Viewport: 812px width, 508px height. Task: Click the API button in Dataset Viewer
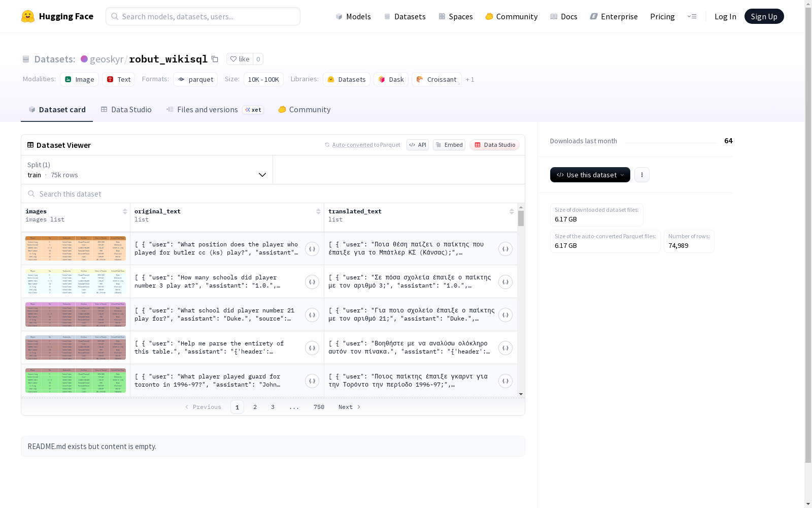click(418, 145)
